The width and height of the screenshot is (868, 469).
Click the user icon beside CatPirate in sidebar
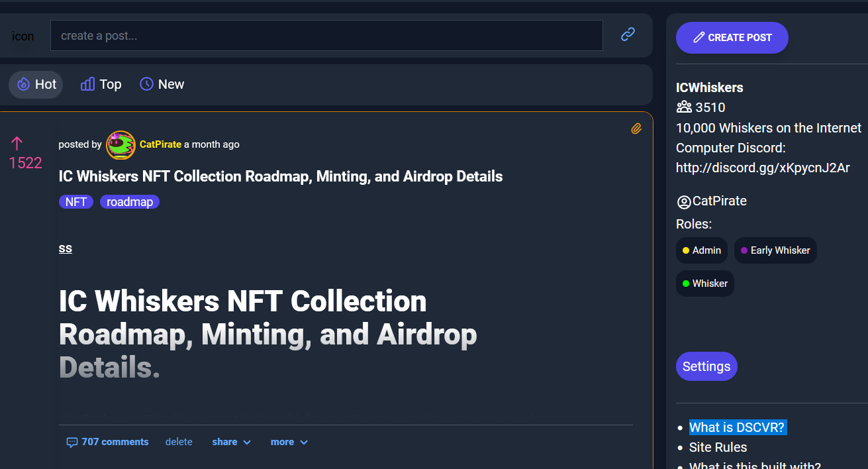click(x=684, y=202)
